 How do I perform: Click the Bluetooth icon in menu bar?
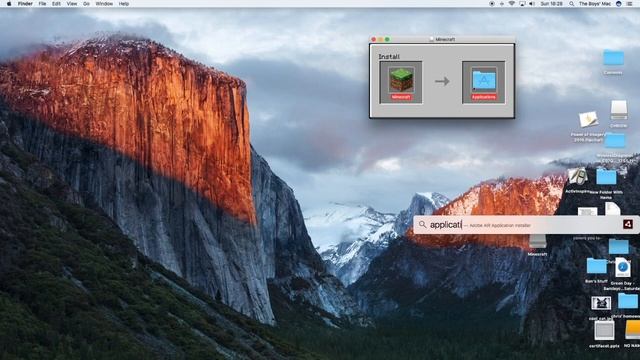pos(502,4)
